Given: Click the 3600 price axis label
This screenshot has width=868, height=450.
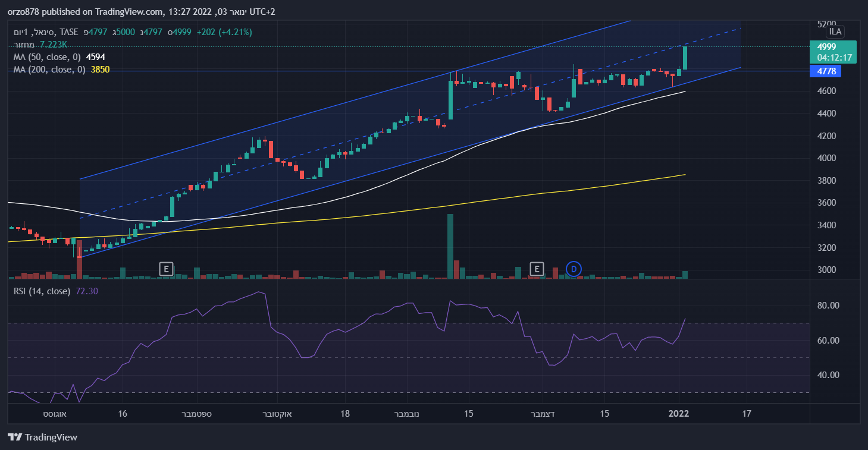Looking at the screenshot, I should pos(826,203).
